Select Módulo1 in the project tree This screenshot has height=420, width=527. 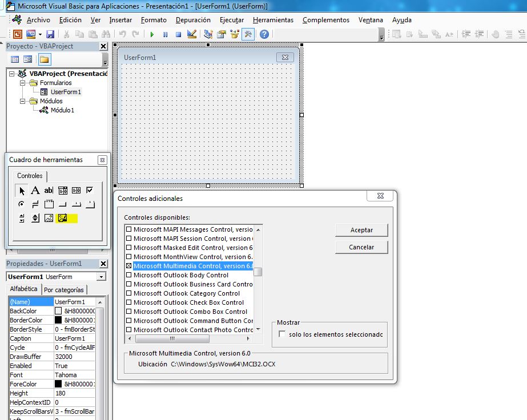[62, 110]
